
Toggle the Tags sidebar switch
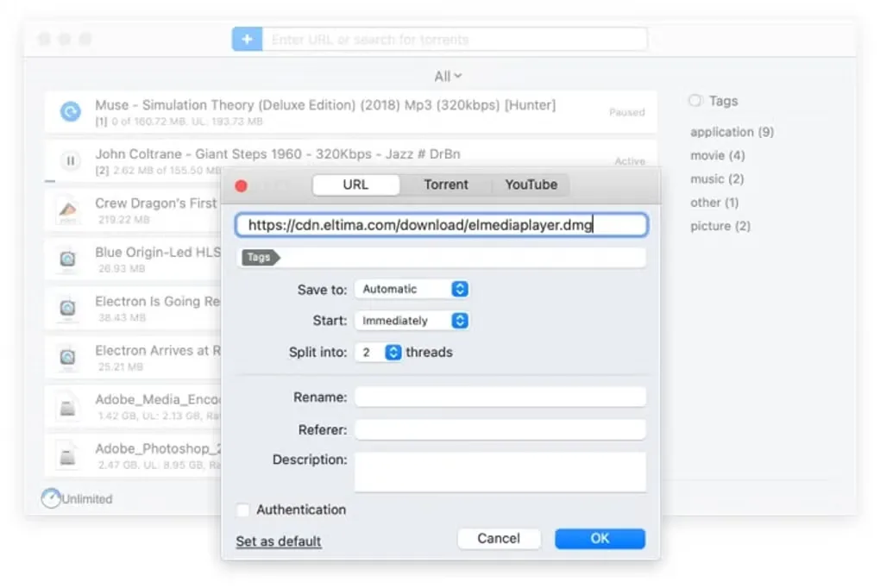(695, 101)
